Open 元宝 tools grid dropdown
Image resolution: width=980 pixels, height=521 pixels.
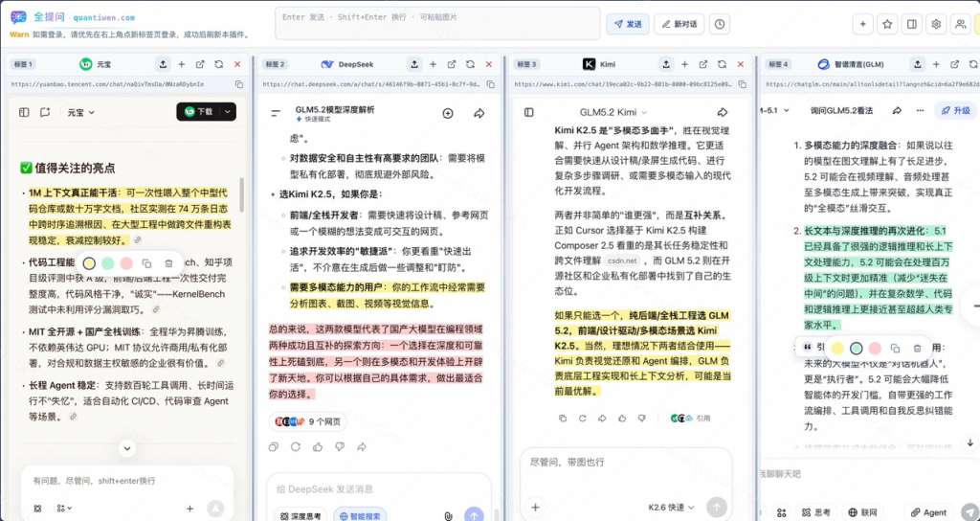coord(64,509)
